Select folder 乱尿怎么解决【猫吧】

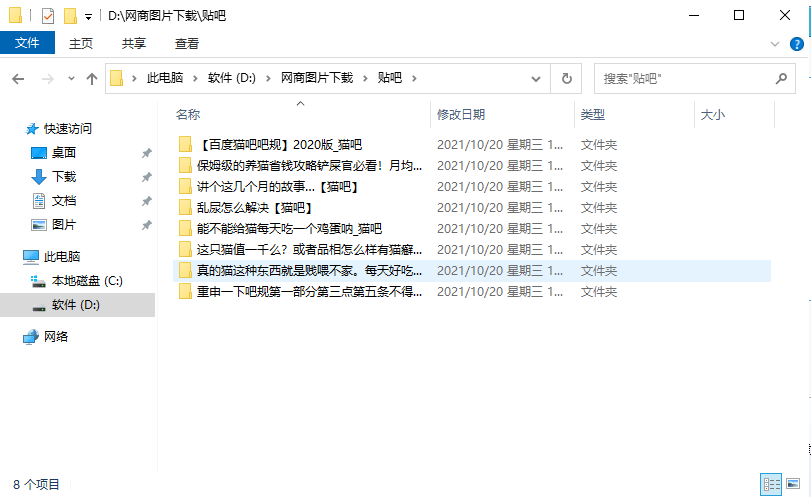[255, 207]
